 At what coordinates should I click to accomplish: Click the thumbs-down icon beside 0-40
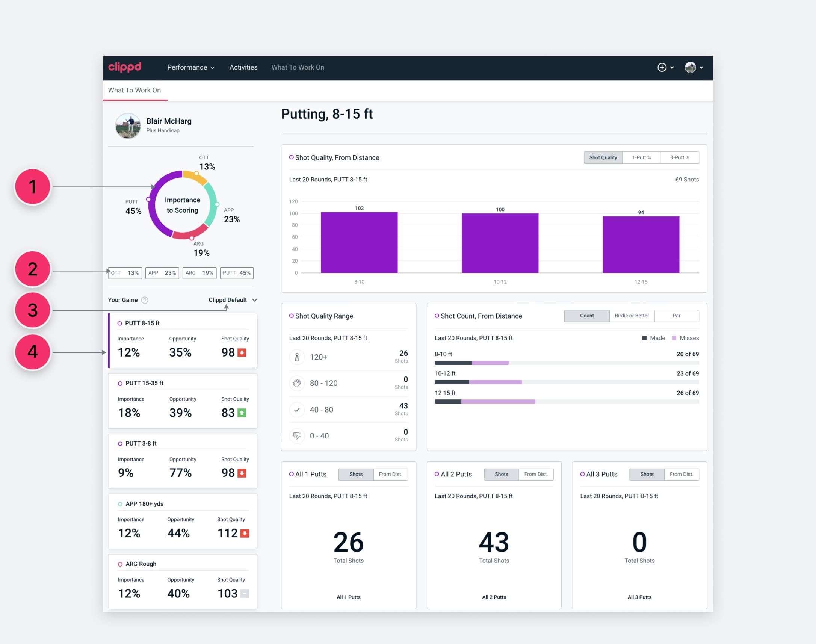(297, 436)
